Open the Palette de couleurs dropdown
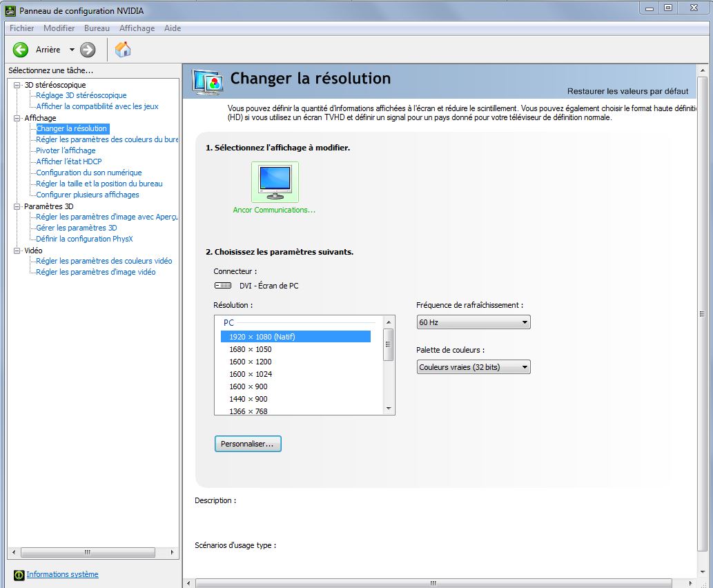Image resolution: width=713 pixels, height=588 pixels. coord(473,367)
